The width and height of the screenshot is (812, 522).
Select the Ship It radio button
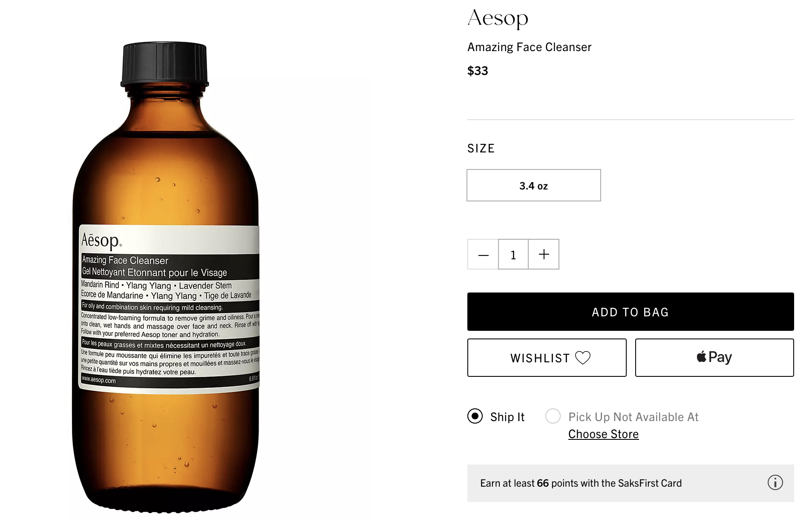pyautogui.click(x=475, y=416)
